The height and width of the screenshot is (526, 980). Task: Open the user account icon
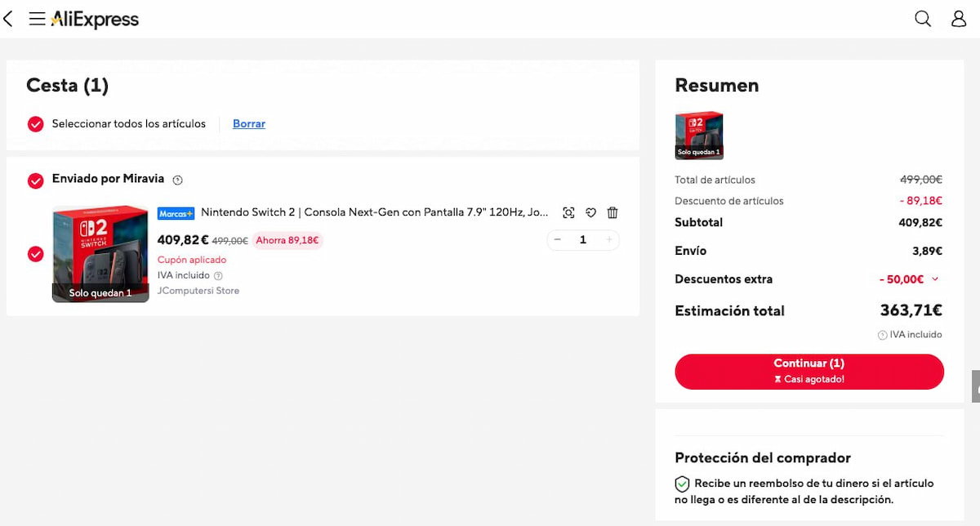(959, 19)
